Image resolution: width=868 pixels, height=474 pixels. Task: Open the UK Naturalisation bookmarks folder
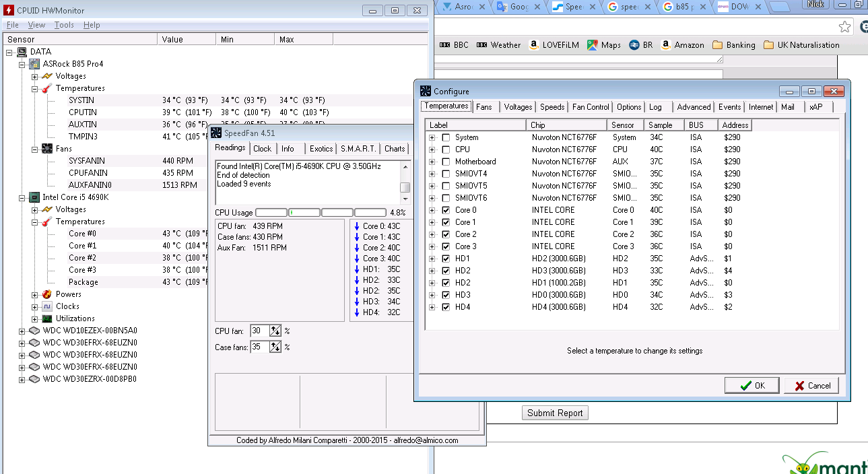[x=801, y=45]
